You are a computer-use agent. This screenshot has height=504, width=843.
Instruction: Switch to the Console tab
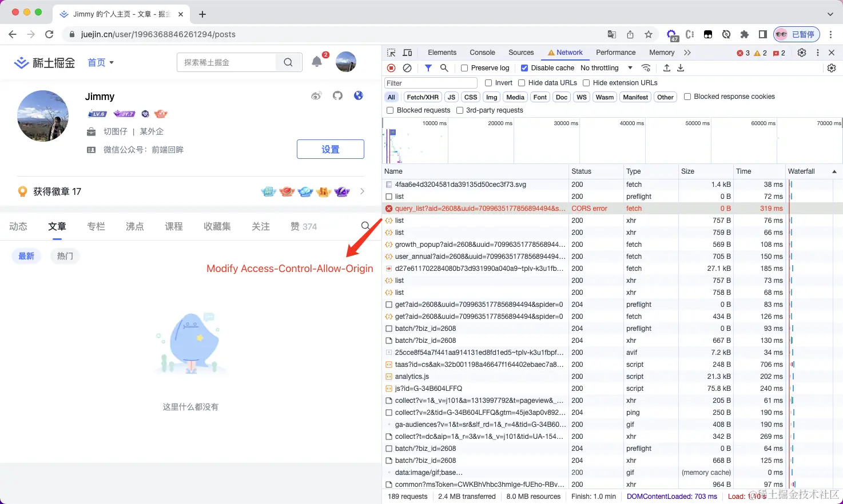(482, 53)
